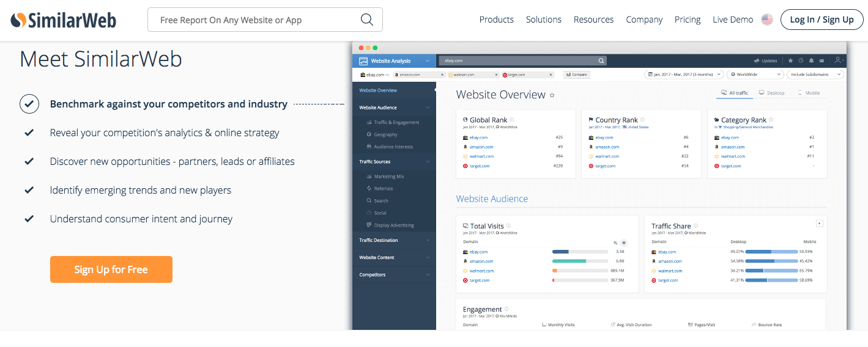Remove the walmart.com competitor chip using its x

click(496, 75)
